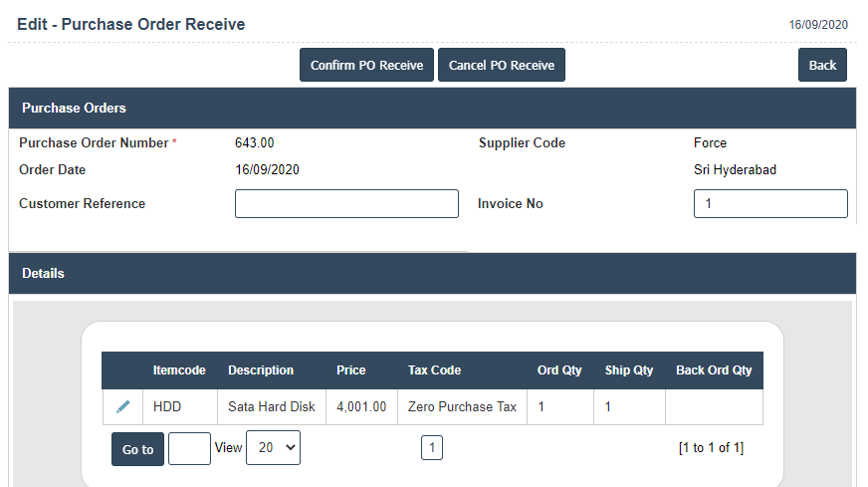Sort by Description column header
868x487 pixels.
261,369
